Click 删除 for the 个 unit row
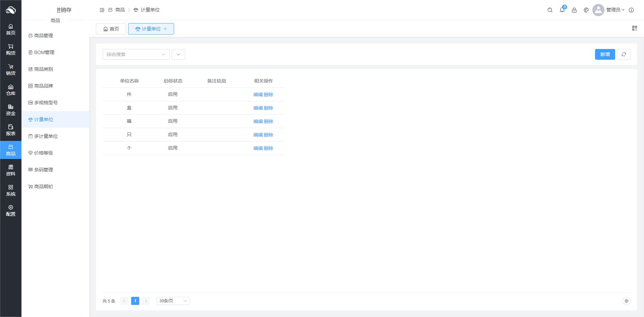 tap(269, 148)
